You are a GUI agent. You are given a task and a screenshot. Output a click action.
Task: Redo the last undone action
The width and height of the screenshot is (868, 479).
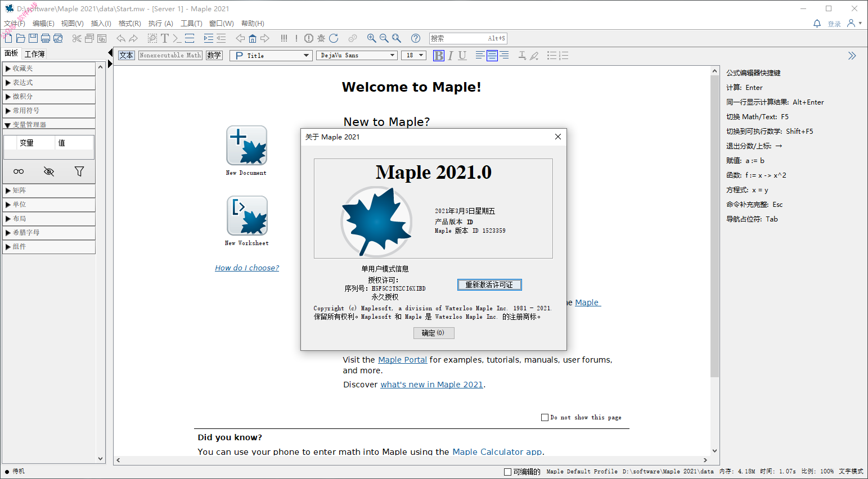[x=133, y=38]
